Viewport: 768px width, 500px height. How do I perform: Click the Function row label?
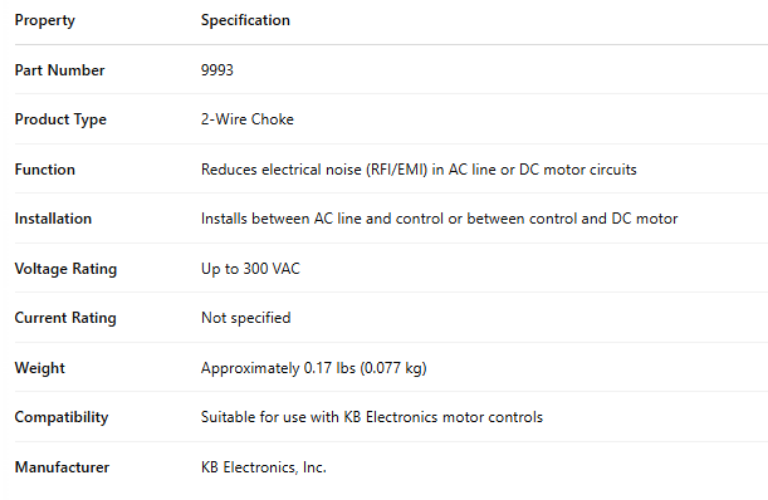44,170
